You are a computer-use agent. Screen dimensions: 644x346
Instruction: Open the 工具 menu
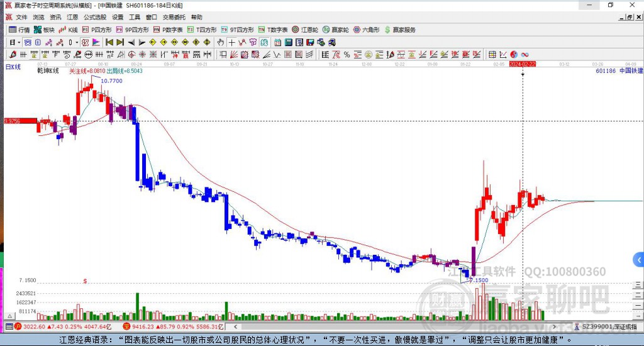(x=135, y=17)
